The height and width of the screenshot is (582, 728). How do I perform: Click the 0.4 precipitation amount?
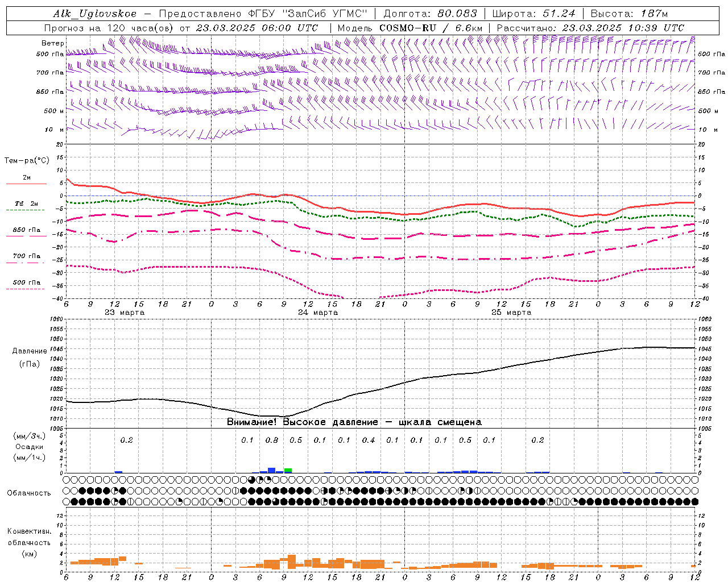(x=369, y=440)
